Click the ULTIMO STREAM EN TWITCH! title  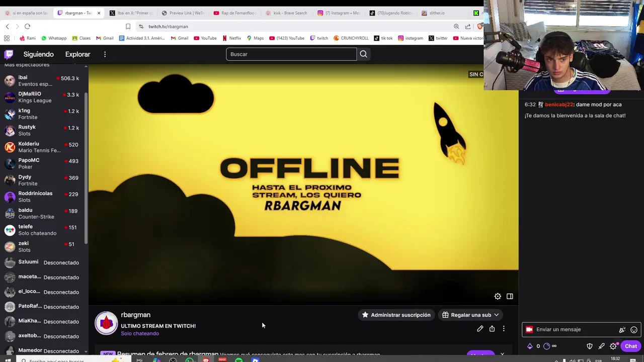click(158, 326)
